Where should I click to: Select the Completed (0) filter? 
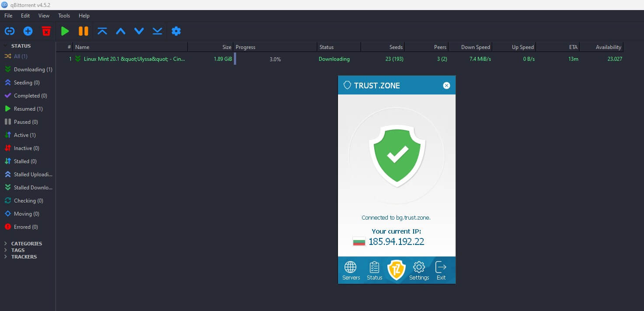pos(28,96)
